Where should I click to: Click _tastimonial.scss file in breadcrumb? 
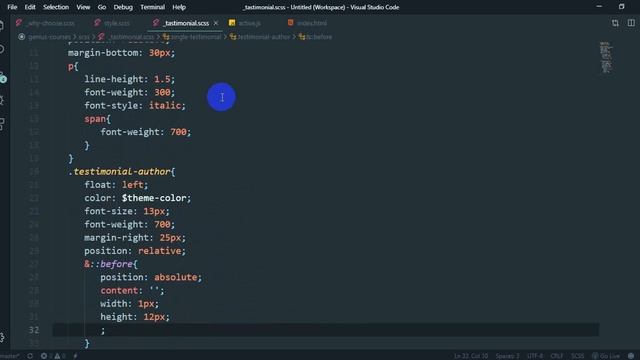click(x=127, y=37)
